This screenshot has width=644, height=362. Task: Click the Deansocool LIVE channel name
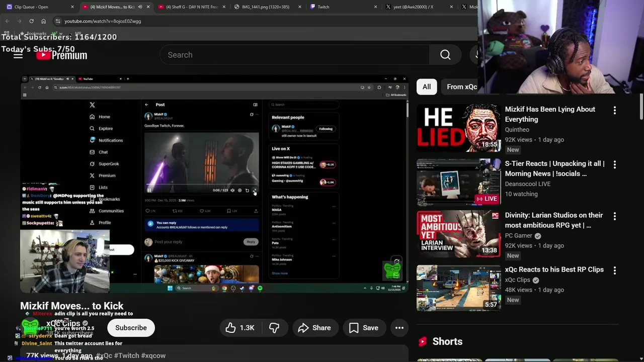(528, 184)
